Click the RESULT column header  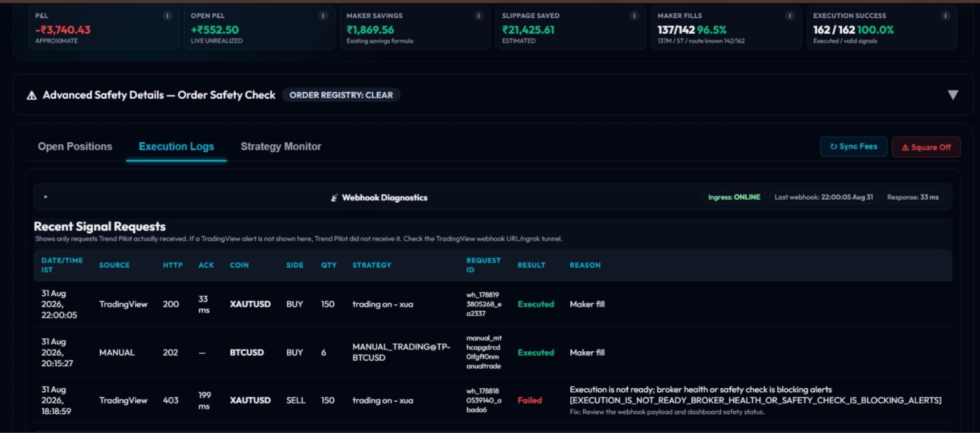click(531, 265)
